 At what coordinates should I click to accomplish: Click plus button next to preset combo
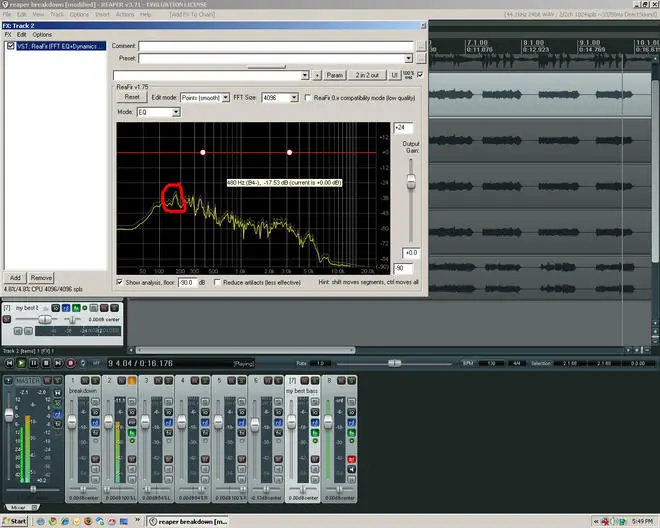[x=317, y=75]
